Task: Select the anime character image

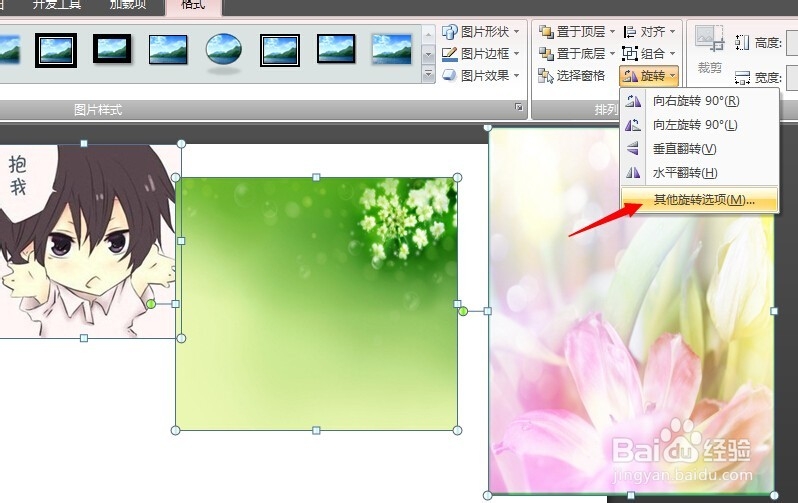Action: point(88,241)
